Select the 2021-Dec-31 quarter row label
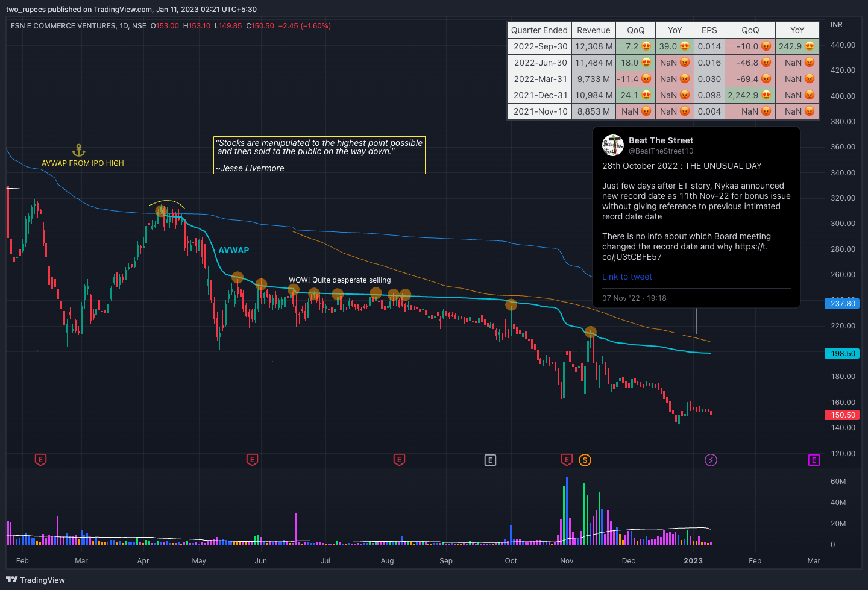Viewport: 868px width, 590px height. tap(539, 95)
